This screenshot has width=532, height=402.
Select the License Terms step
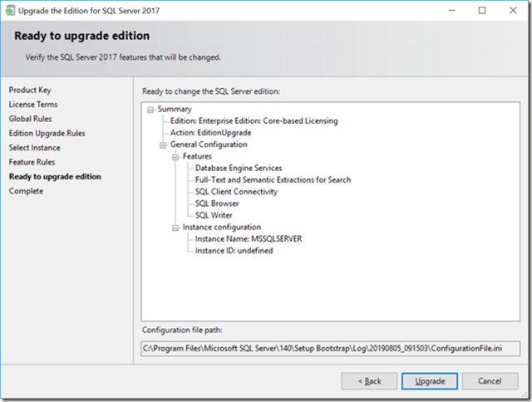(33, 105)
